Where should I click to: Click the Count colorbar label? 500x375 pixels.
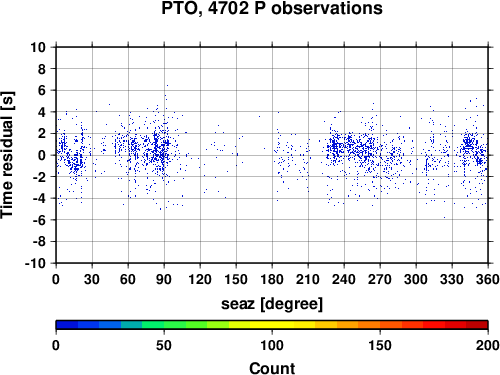[x=272, y=368]
